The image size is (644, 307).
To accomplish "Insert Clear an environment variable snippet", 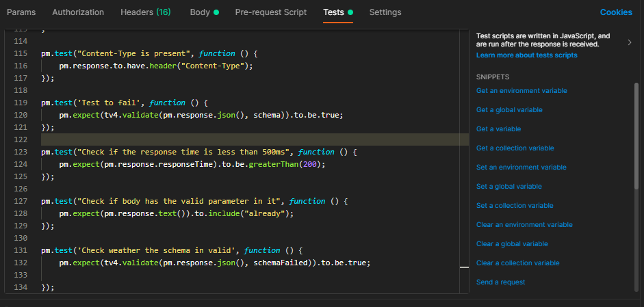I will pos(524,224).
